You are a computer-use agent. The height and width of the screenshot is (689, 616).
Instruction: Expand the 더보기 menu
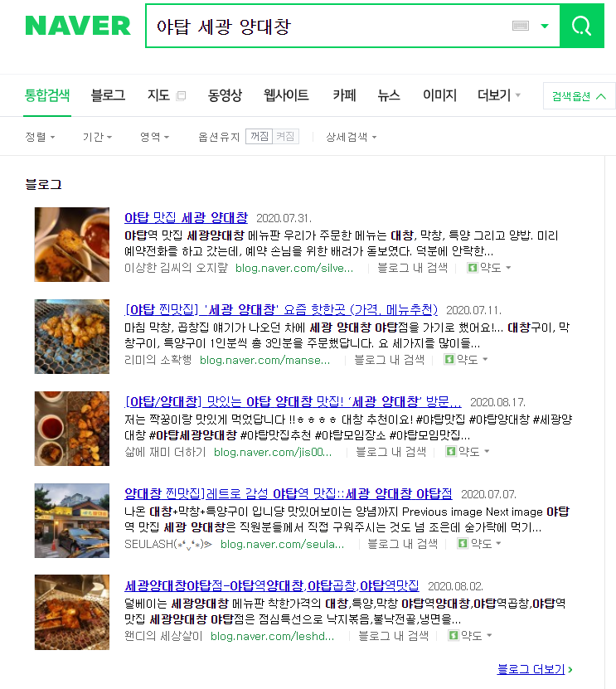499,95
